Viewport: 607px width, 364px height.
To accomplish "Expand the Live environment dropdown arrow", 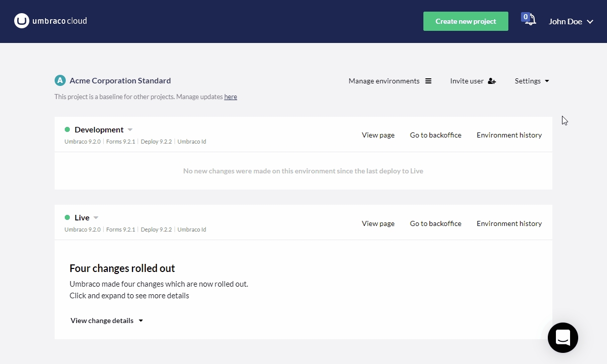I will click(96, 218).
